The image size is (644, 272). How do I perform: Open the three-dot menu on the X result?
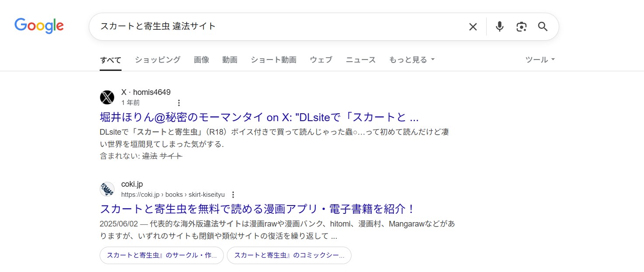pyautogui.click(x=179, y=102)
